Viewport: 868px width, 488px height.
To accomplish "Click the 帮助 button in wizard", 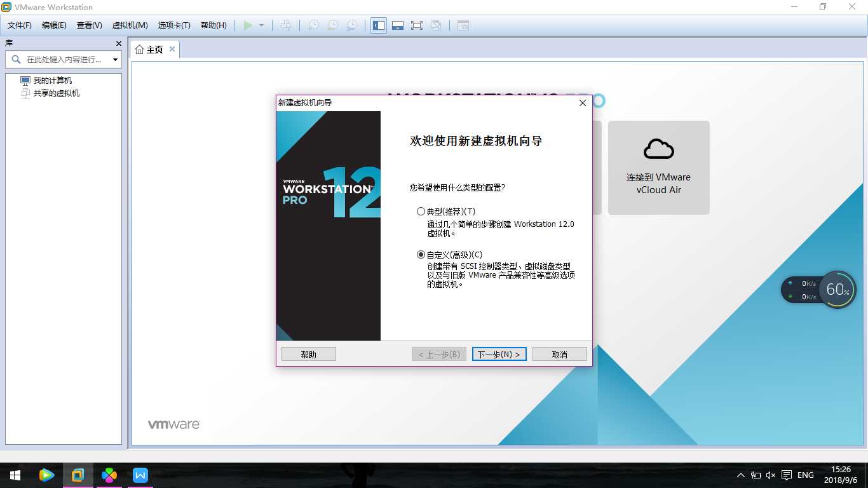I will click(x=309, y=355).
